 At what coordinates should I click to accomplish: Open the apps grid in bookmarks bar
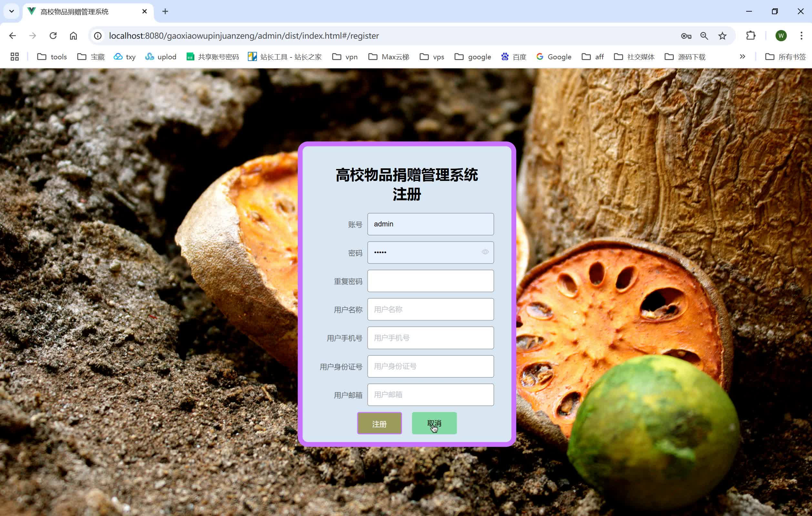[15, 57]
